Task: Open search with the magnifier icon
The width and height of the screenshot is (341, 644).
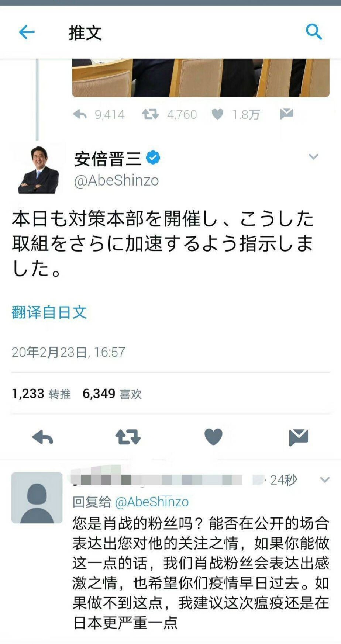Action: (314, 32)
